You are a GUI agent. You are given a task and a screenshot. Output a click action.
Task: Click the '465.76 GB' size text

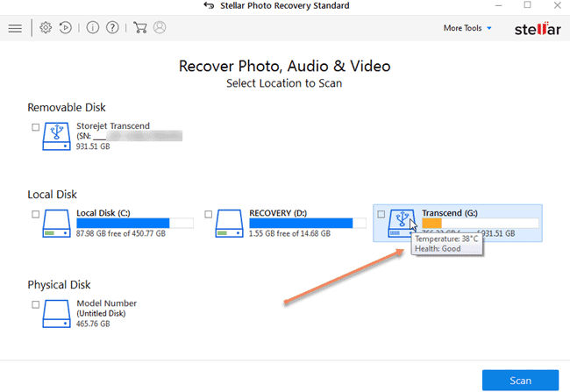coord(93,324)
